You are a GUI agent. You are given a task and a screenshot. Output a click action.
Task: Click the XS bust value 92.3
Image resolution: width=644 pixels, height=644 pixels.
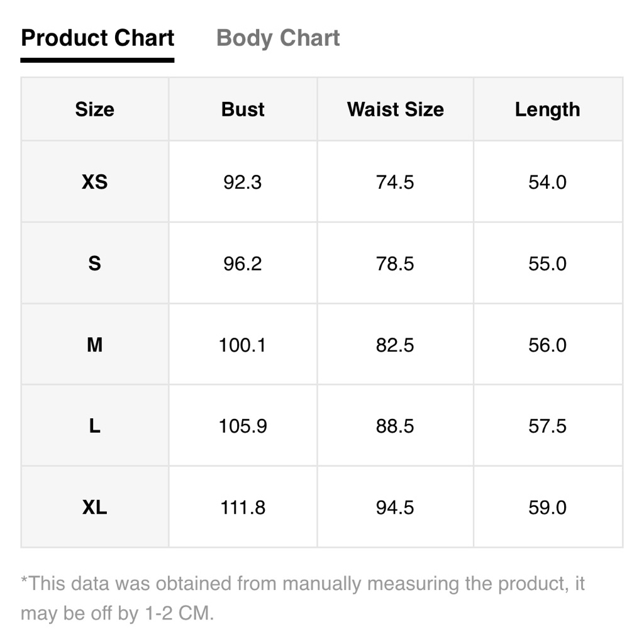(x=242, y=182)
